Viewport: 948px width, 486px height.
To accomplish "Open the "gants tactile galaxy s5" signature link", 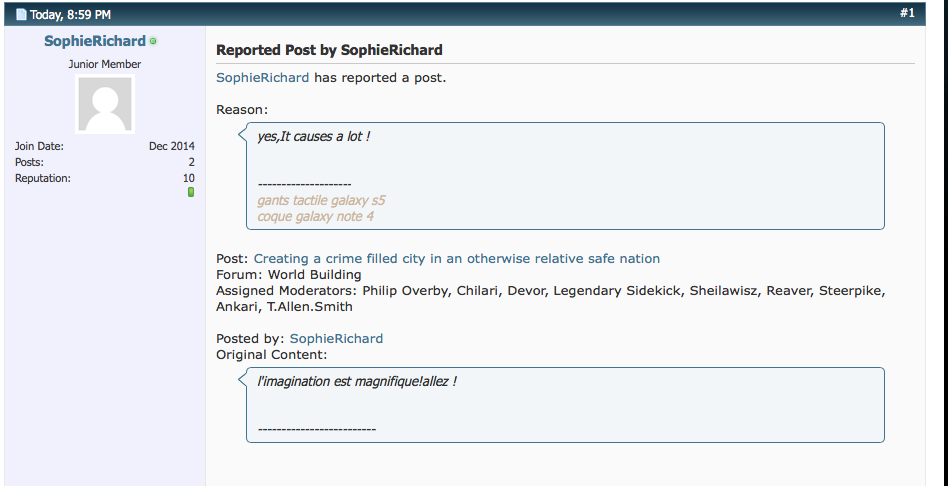I will pyautogui.click(x=321, y=200).
